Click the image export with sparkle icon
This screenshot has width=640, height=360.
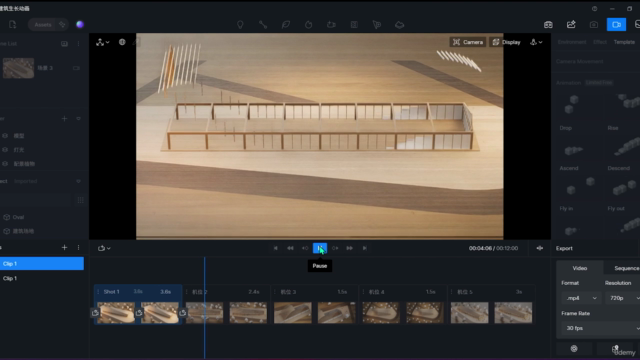coord(571,24)
